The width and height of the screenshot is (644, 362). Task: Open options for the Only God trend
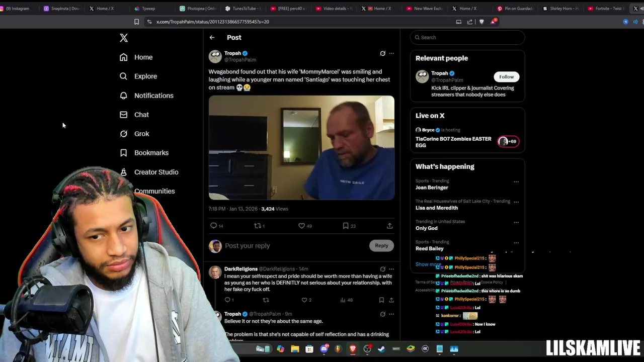[516, 222]
